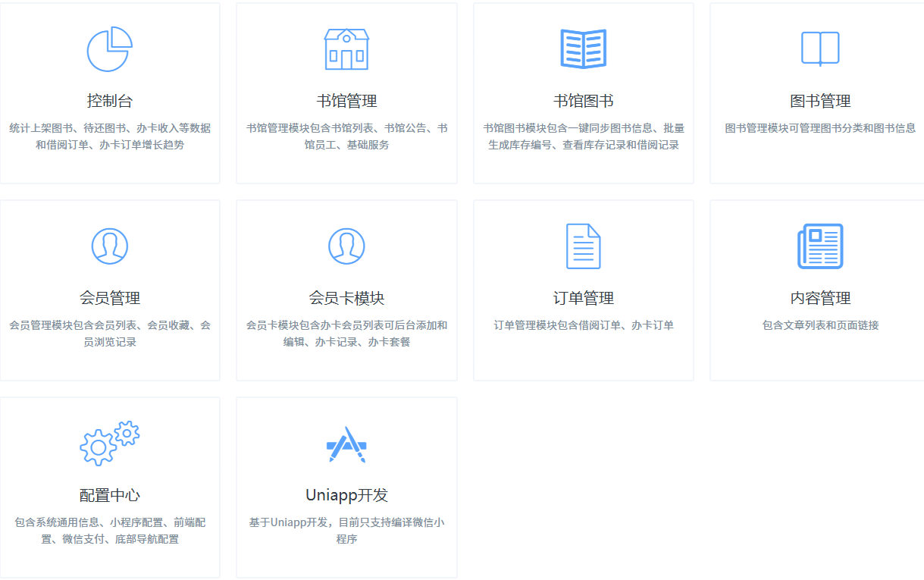The height and width of the screenshot is (580, 924).
Task: Select the 书馆图书 heading
Action: pyautogui.click(x=583, y=101)
